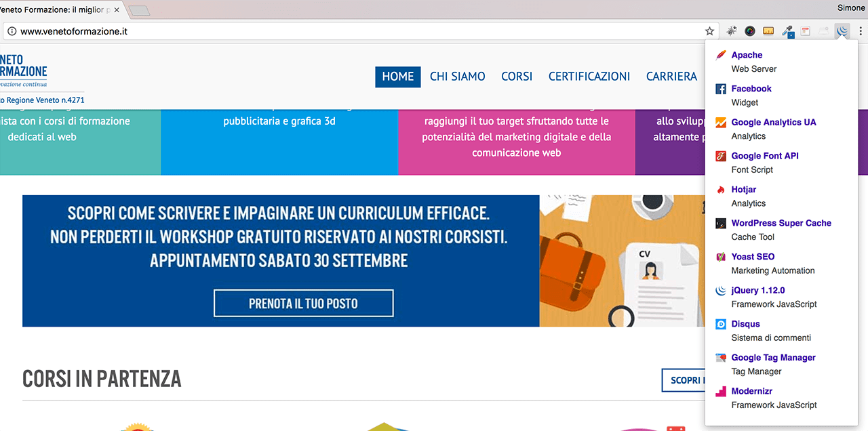Open the Google Analytics UA link
Image resolution: width=868 pixels, height=431 pixels.
(774, 123)
